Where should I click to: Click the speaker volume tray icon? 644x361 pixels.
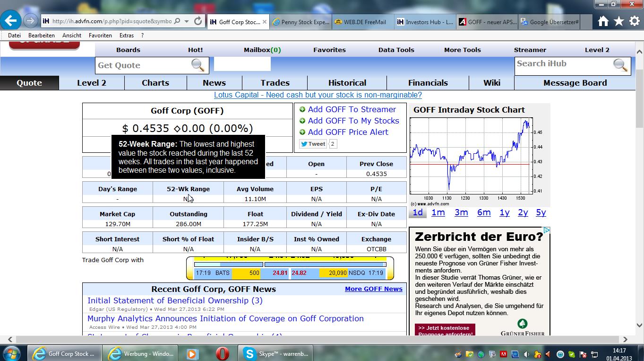click(527, 354)
